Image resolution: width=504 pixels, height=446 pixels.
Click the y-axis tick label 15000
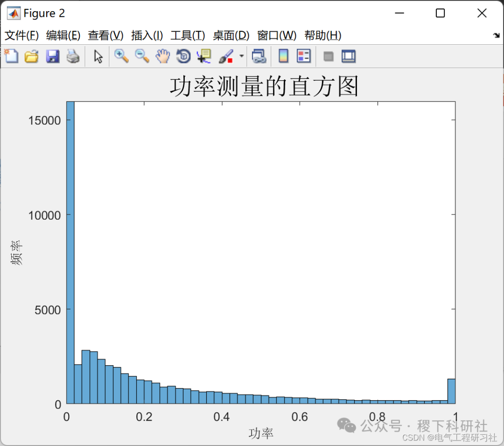click(45, 120)
